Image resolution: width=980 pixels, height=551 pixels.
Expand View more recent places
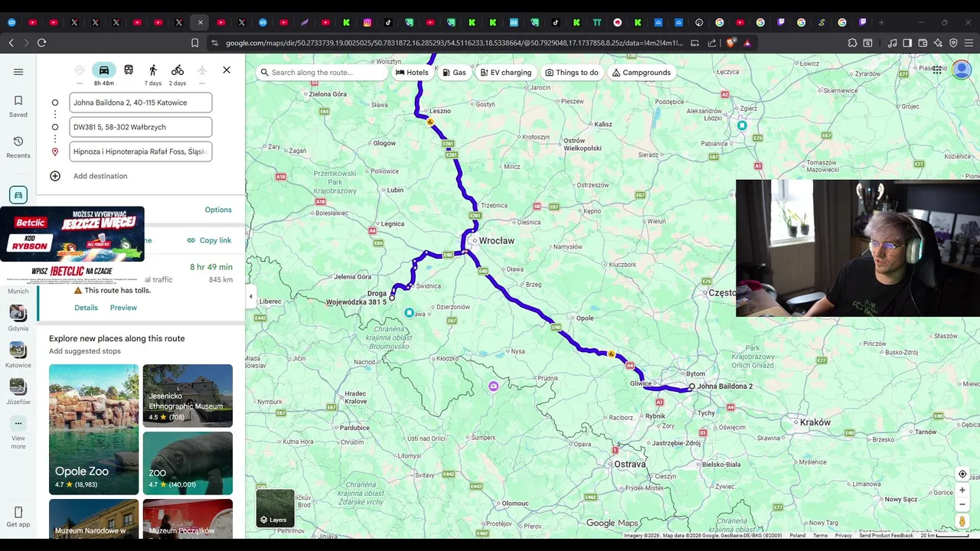click(18, 432)
